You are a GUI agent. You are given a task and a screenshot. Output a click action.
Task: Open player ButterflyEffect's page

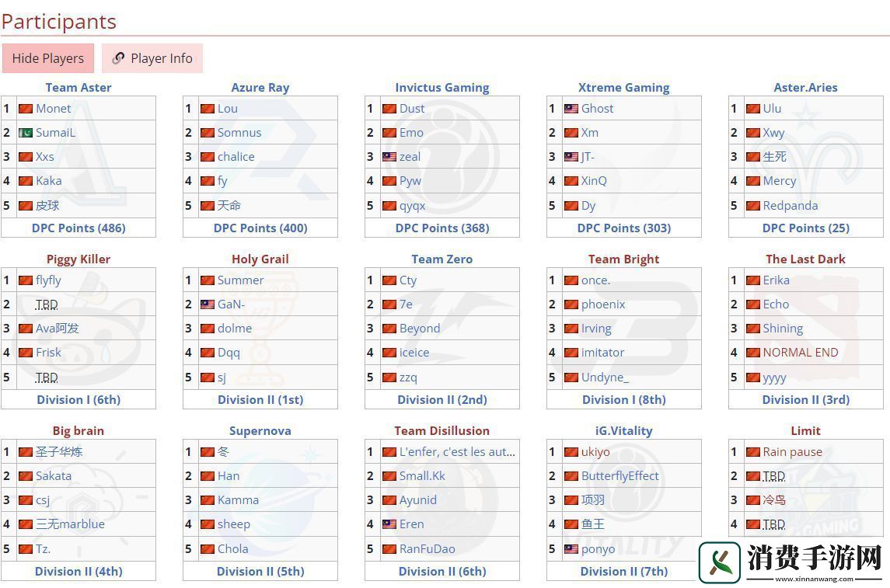[x=620, y=476]
